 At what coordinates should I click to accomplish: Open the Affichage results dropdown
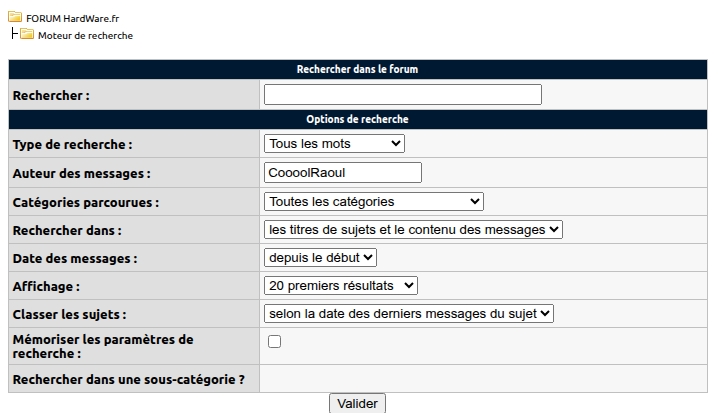pos(341,286)
